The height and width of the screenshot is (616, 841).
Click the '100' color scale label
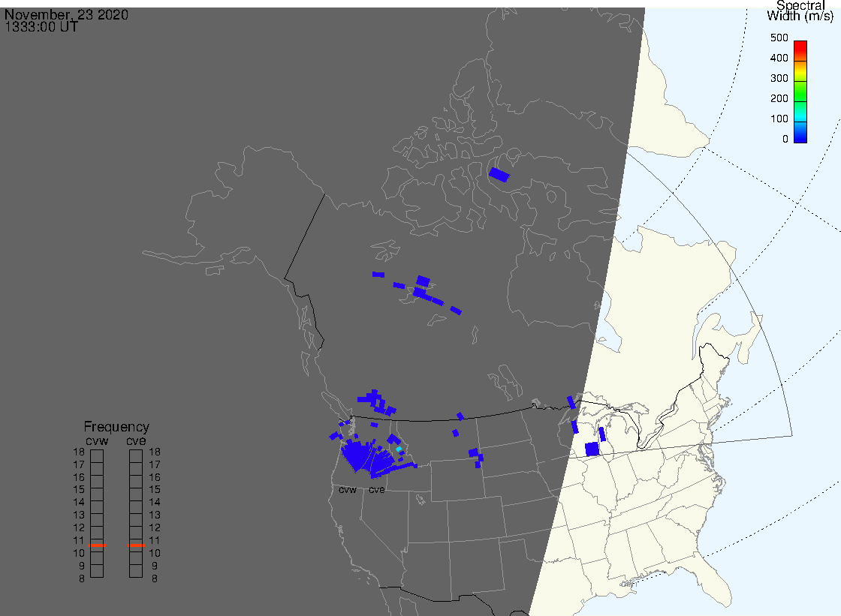point(779,119)
